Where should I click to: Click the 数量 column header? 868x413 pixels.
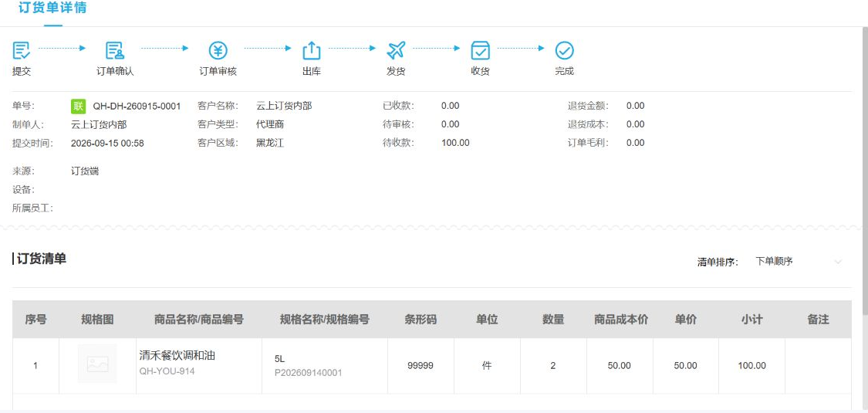pos(553,320)
